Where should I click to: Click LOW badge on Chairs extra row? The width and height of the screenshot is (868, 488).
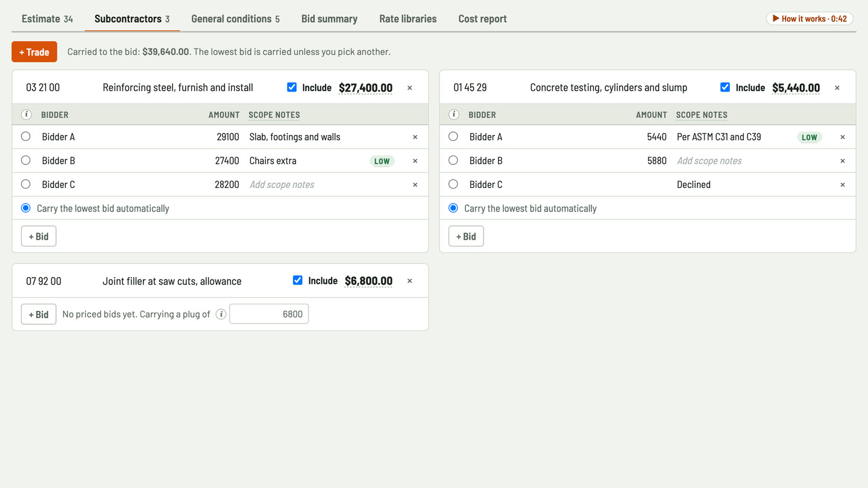382,161
